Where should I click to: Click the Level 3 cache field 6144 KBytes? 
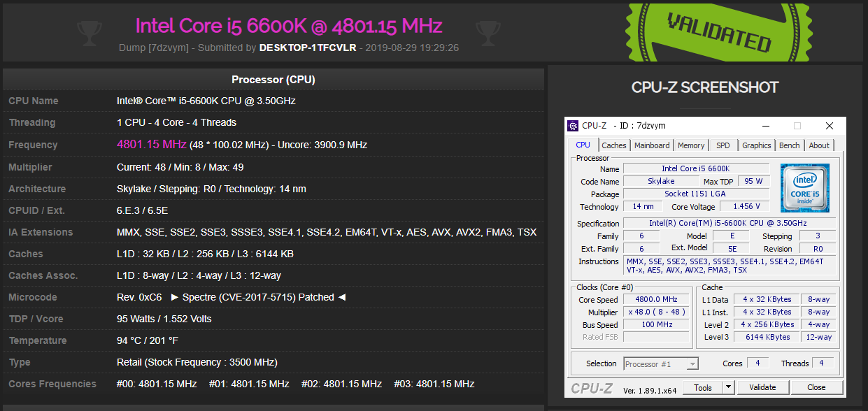tap(768, 337)
